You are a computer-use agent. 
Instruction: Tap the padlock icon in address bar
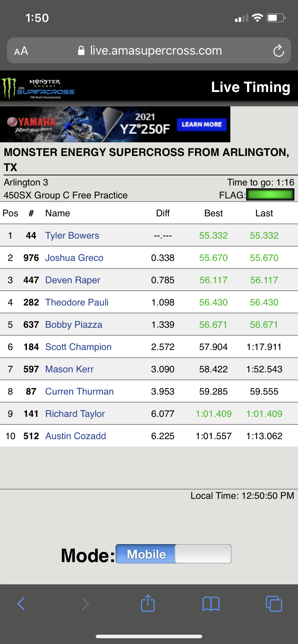pos(81,50)
